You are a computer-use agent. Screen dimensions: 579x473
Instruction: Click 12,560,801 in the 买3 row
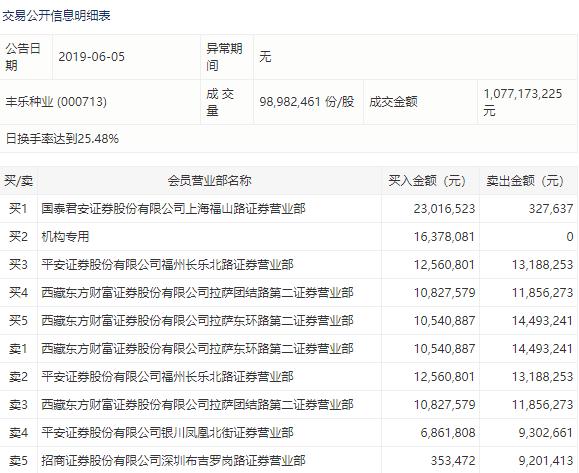click(444, 265)
